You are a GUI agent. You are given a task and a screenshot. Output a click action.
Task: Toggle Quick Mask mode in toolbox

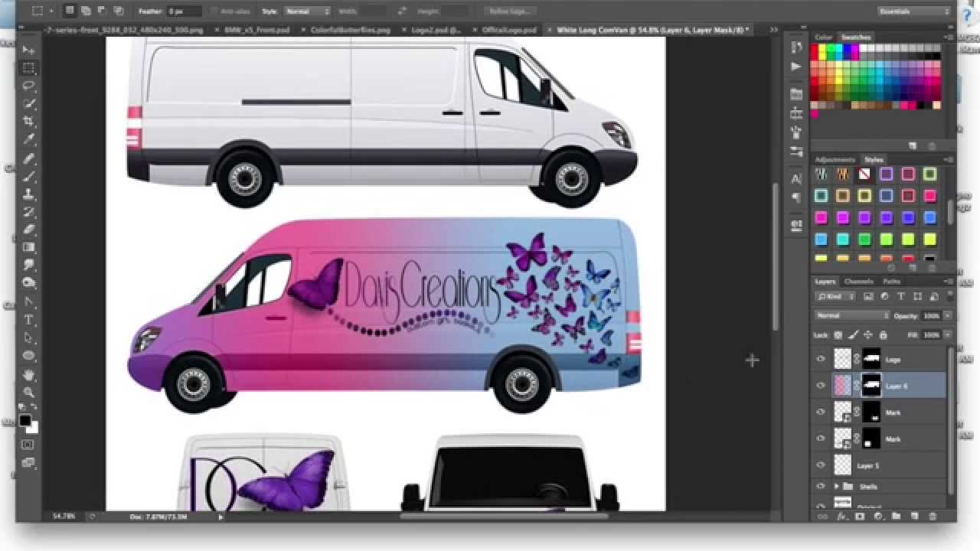pyautogui.click(x=28, y=445)
